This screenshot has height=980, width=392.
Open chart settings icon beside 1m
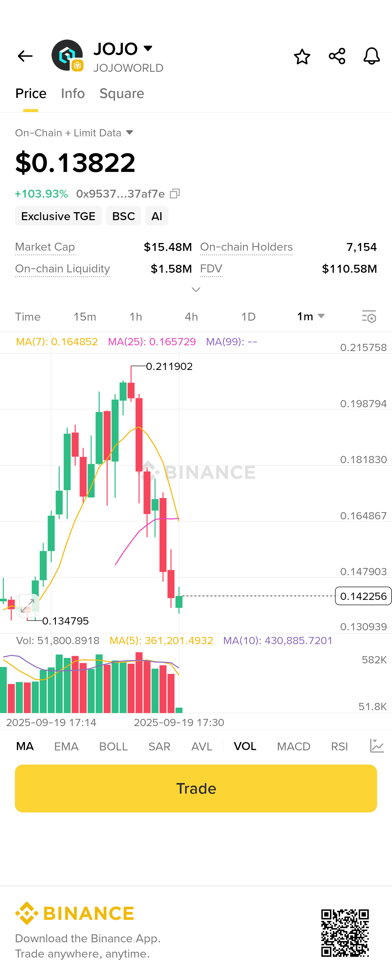pos(369,317)
